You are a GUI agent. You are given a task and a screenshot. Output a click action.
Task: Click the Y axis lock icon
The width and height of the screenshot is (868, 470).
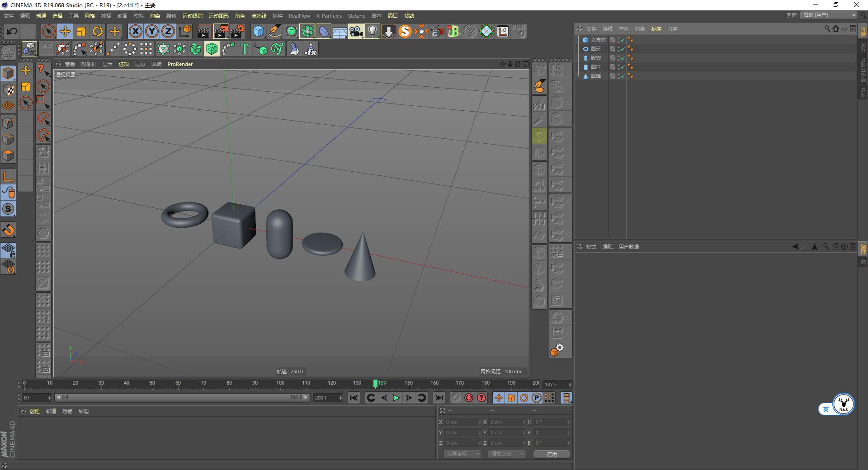pyautogui.click(x=151, y=31)
